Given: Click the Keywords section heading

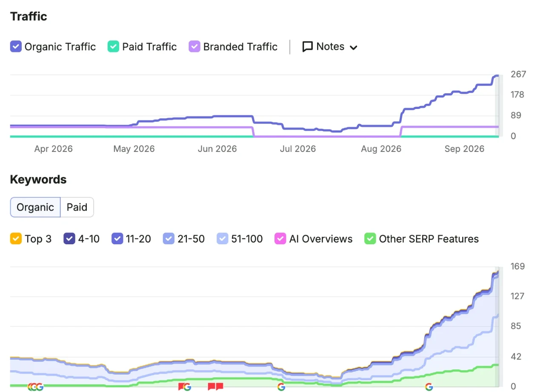Looking at the screenshot, I should [38, 180].
